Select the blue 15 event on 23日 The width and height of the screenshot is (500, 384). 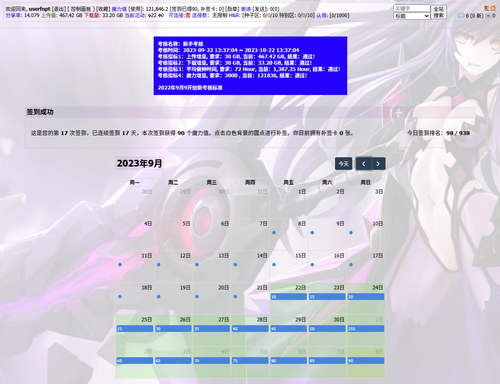327,297
